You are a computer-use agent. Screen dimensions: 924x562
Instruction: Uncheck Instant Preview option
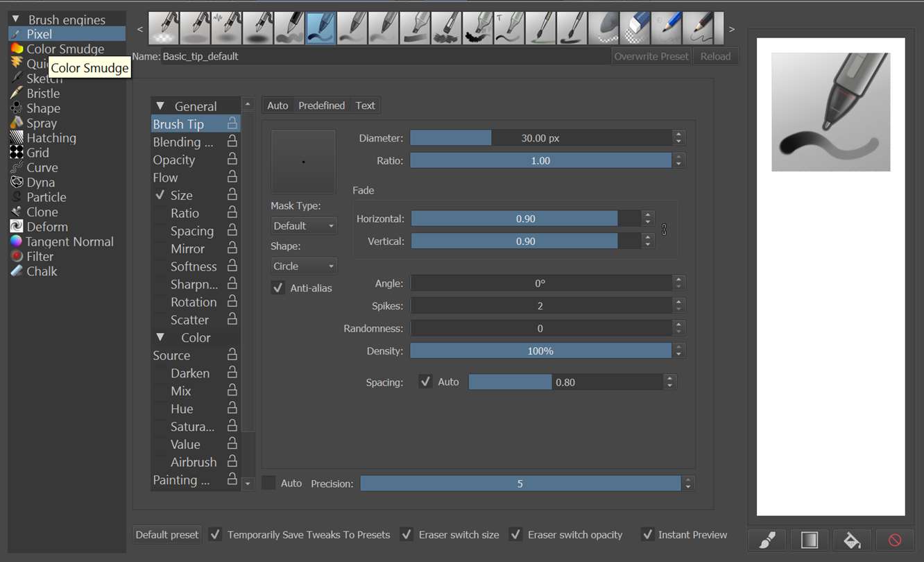click(647, 535)
